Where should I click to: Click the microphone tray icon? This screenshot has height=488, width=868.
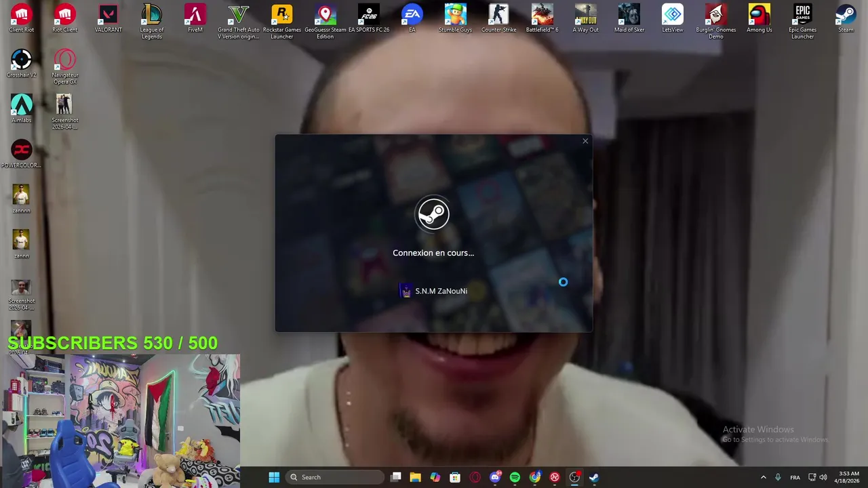(x=778, y=477)
